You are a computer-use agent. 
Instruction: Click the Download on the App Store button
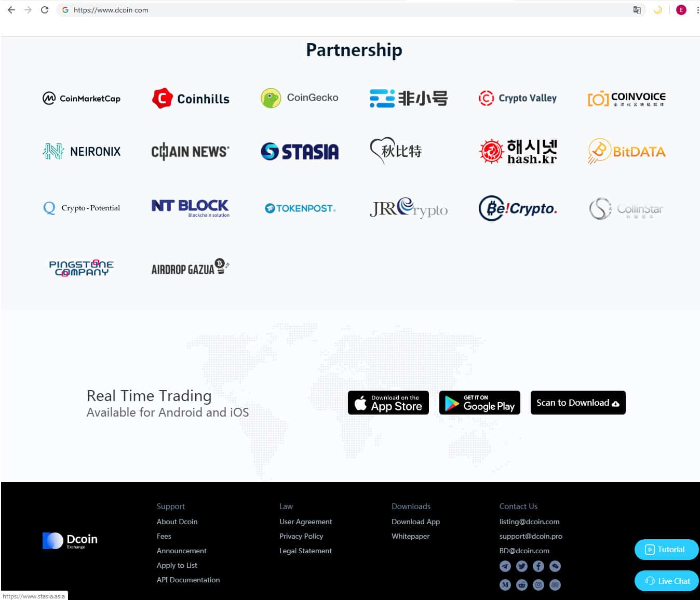[388, 403]
